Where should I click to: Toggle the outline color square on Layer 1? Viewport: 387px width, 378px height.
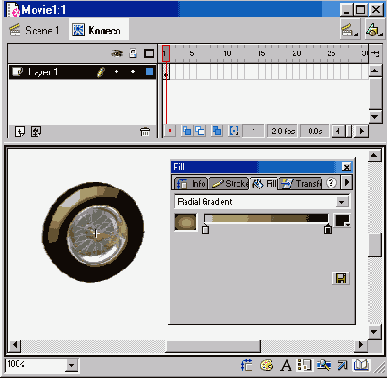149,71
